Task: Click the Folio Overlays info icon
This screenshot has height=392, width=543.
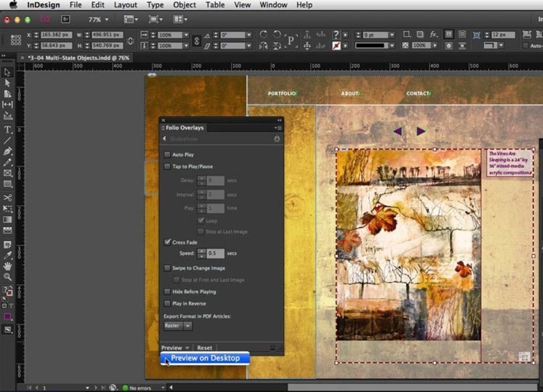Action: point(277,139)
